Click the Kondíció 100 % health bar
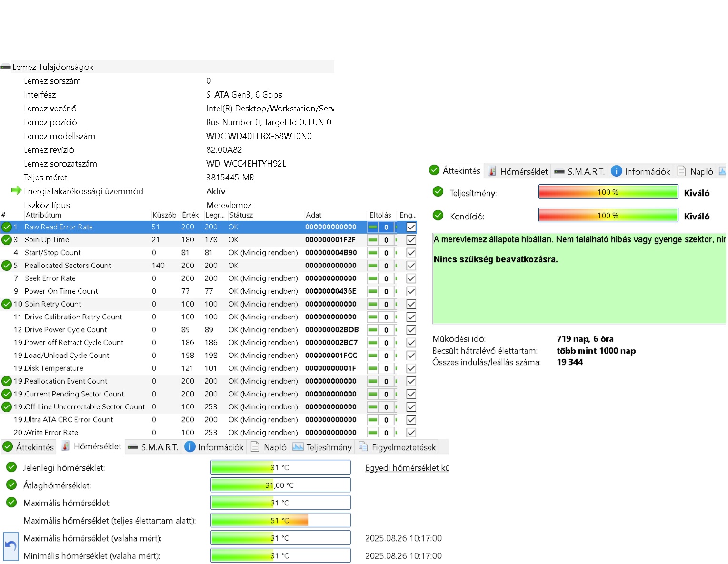728x564 pixels. pos(608,216)
